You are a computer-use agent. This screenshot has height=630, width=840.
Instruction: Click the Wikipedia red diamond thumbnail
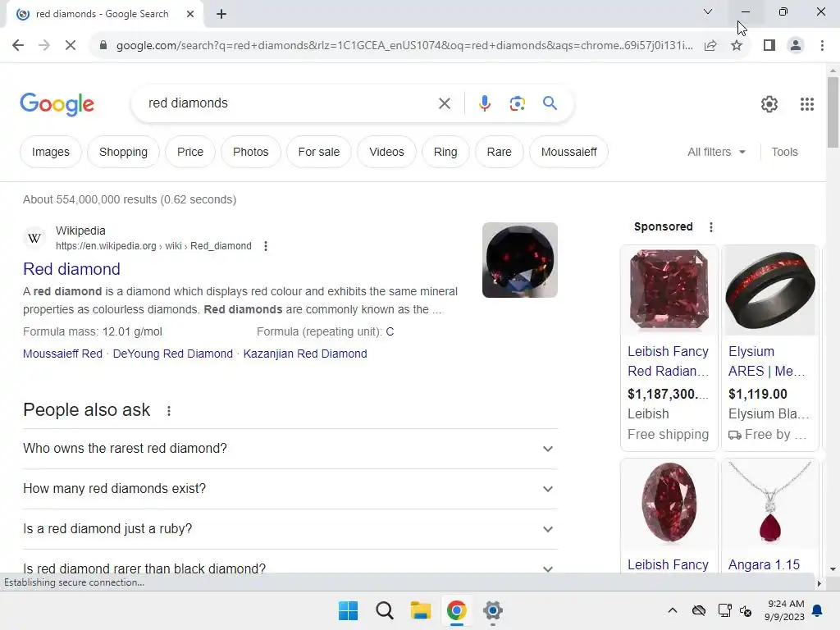point(519,260)
